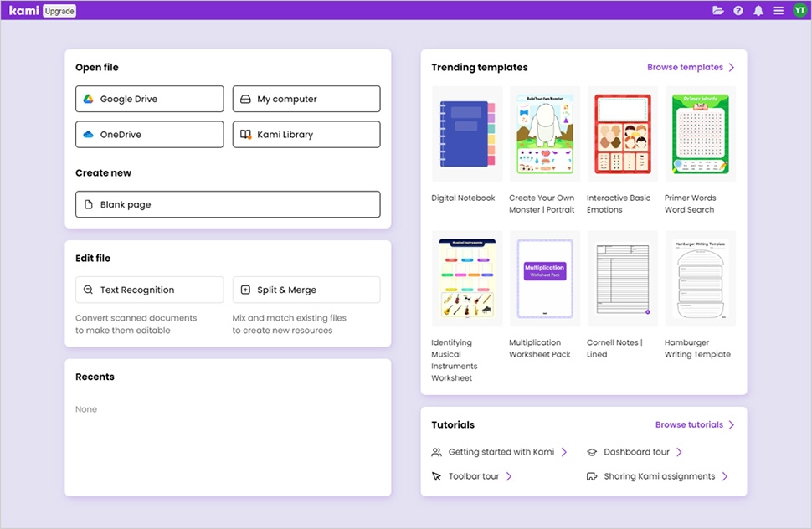Click the Kami logo in the header
The image size is (812, 529).
23,10
